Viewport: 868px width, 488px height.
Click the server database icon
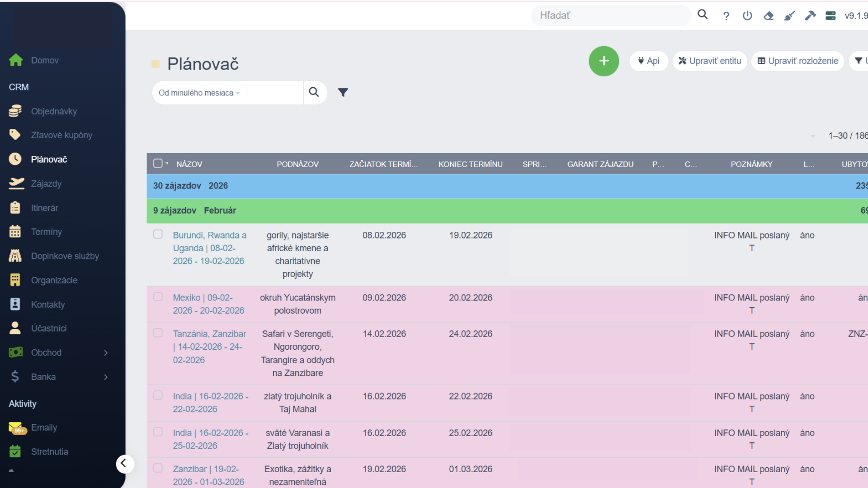(830, 16)
